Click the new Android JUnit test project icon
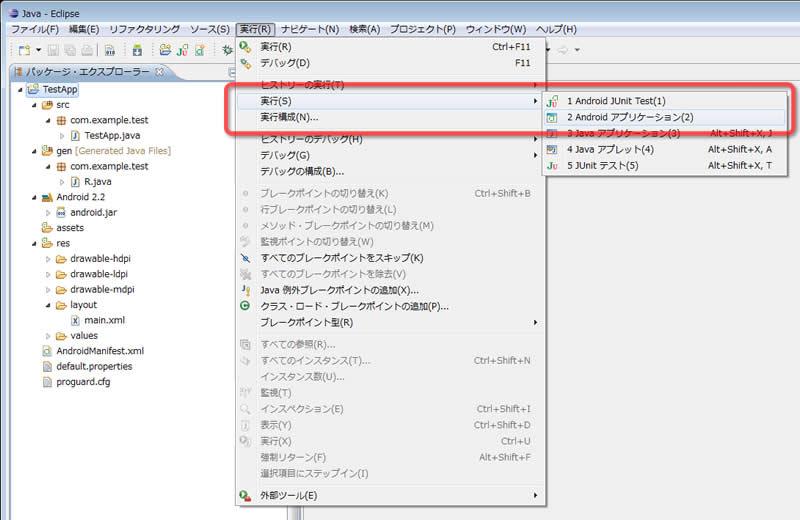The height and width of the screenshot is (520, 800). click(x=182, y=50)
